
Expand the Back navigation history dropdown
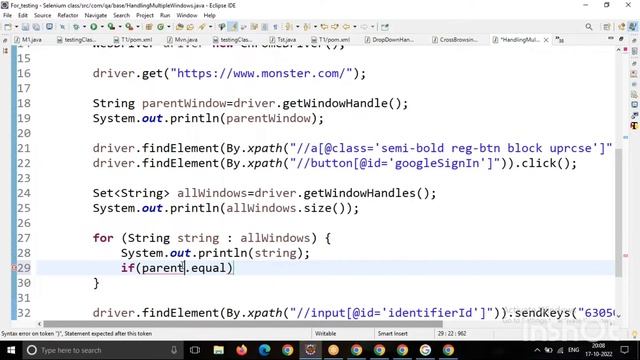point(355,27)
